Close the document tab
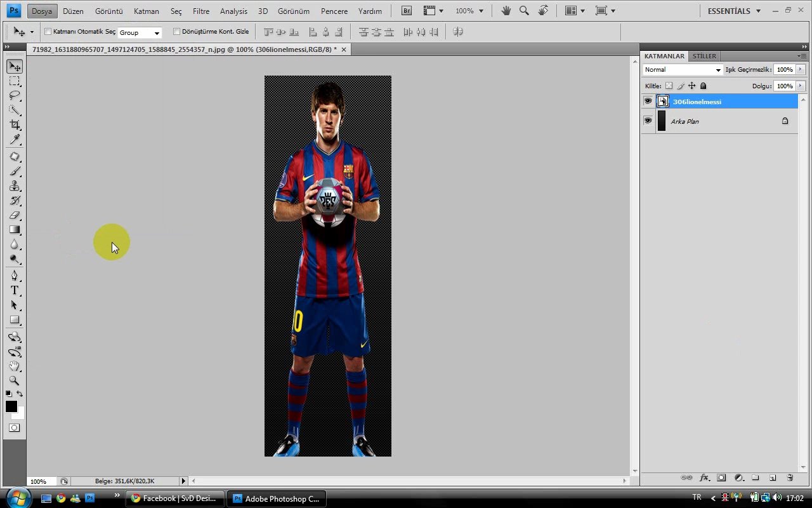Viewport: 812px width, 508px height. (x=344, y=50)
